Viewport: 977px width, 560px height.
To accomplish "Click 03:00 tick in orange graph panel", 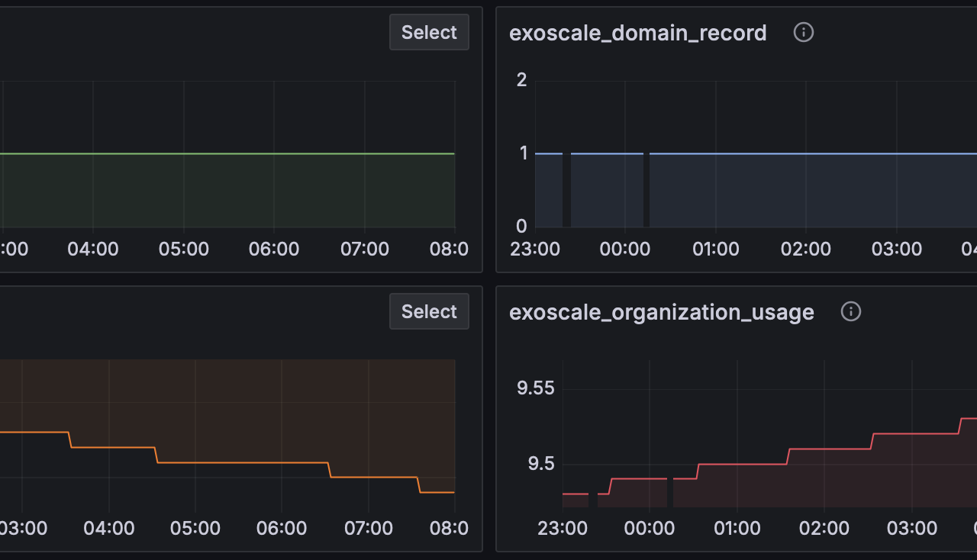I will [x=23, y=528].
